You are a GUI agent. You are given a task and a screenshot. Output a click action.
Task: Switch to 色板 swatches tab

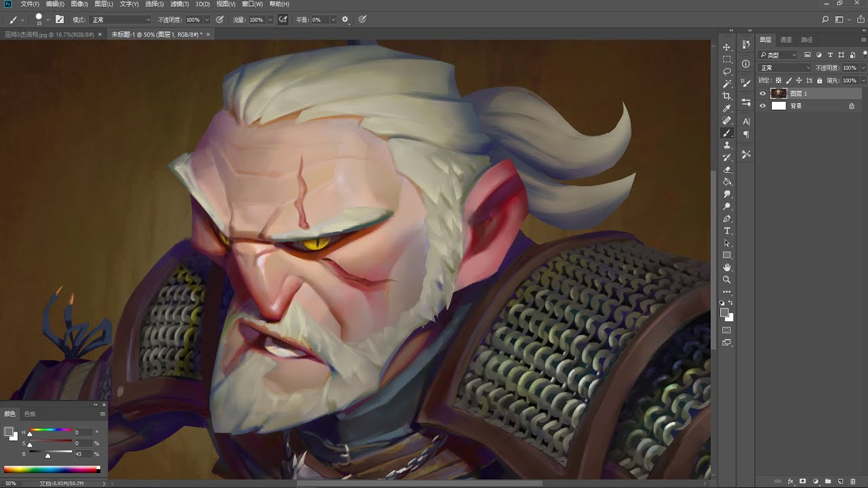click(x=30, y=413)
